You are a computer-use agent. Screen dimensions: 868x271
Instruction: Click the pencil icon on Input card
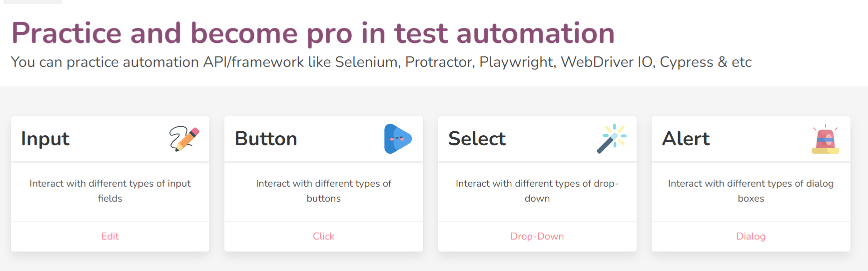184,139
